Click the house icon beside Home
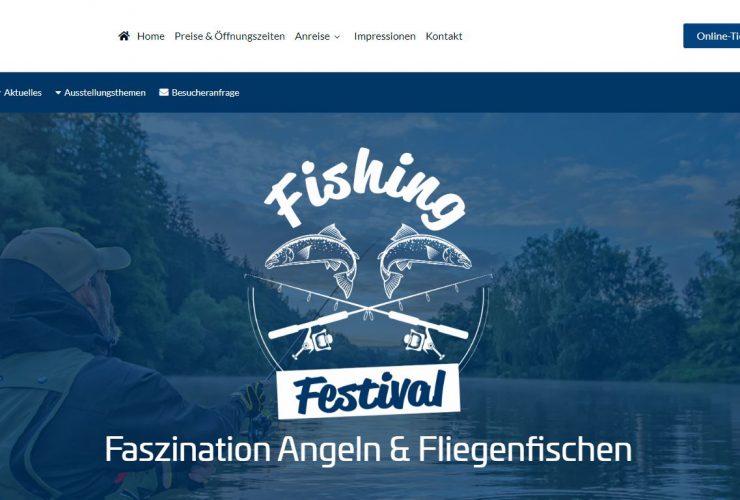This screenshot has height=500, width=740. tap(124, 36)
